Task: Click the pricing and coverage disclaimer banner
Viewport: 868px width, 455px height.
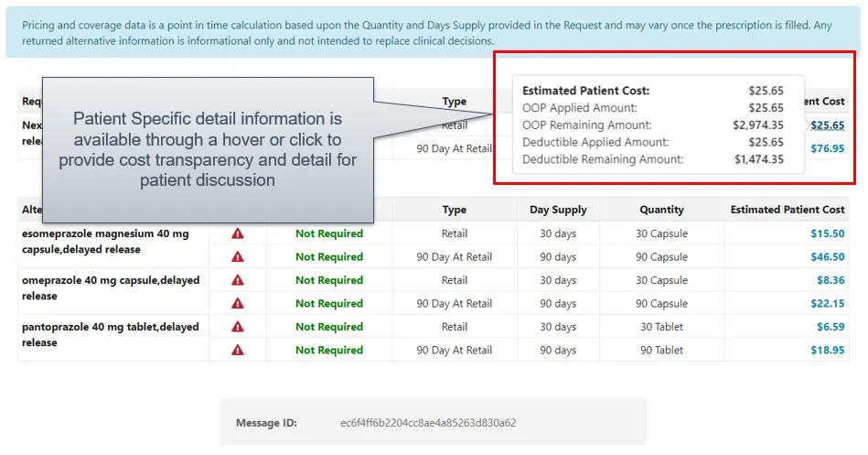Action: [x=433, y=32]
